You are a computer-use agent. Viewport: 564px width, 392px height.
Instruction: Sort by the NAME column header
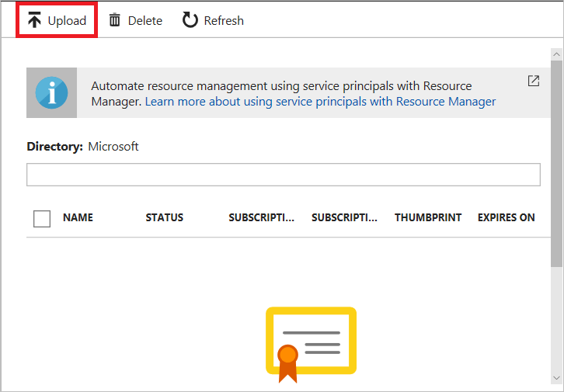pos(78,217)
